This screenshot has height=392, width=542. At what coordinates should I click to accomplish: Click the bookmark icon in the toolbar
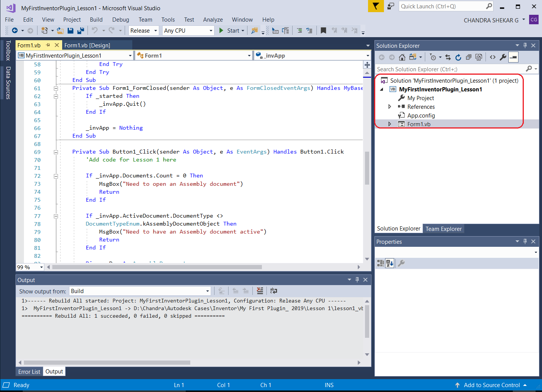pyautogui.click(x=323, y=31)
